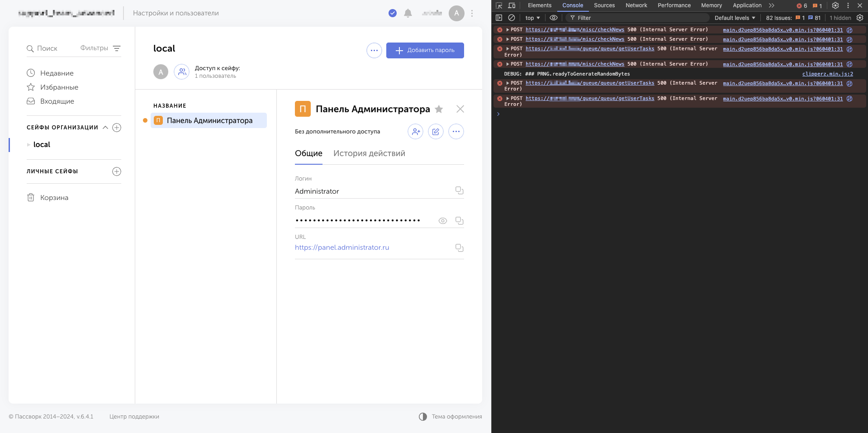868x433 pixels.
Task: Copy the Логин Administrator value
Action: coord(459,190)
